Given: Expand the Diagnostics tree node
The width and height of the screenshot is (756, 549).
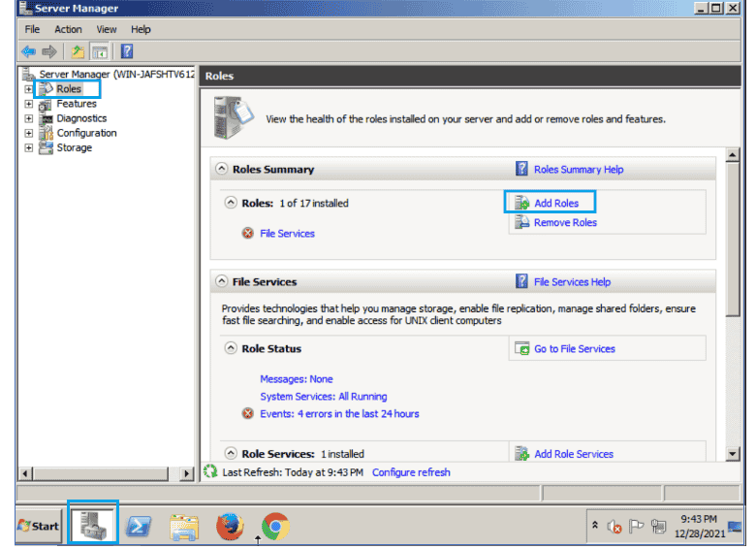Looking at the screenshot, I should point(29,118).
